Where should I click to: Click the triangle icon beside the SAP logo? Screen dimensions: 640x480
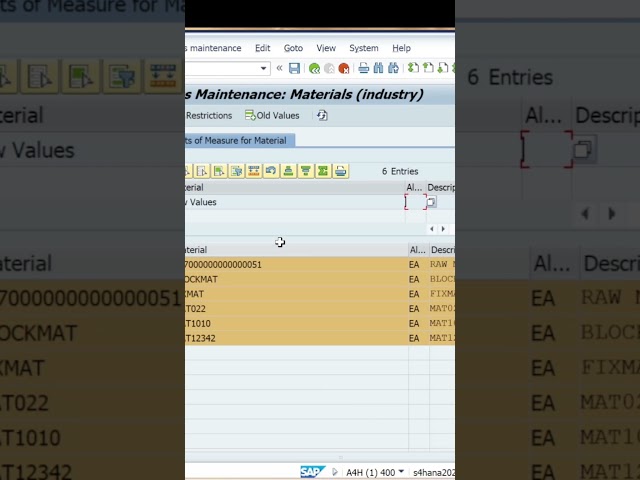(x=335, y=472)
